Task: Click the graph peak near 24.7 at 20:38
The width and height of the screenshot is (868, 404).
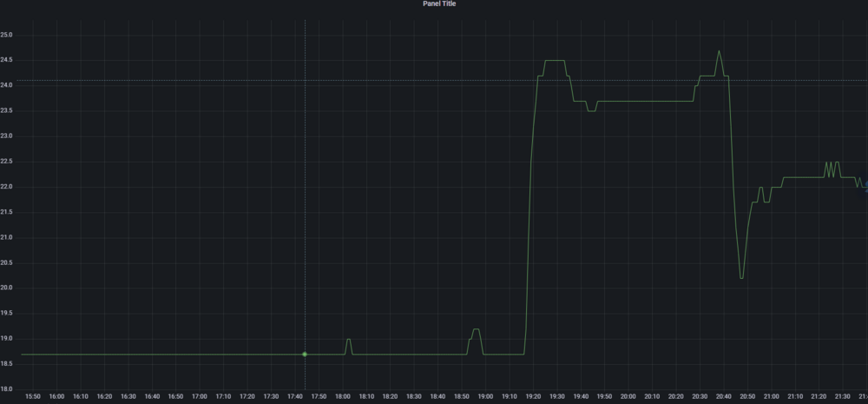Action: click(x=719, y=52)
